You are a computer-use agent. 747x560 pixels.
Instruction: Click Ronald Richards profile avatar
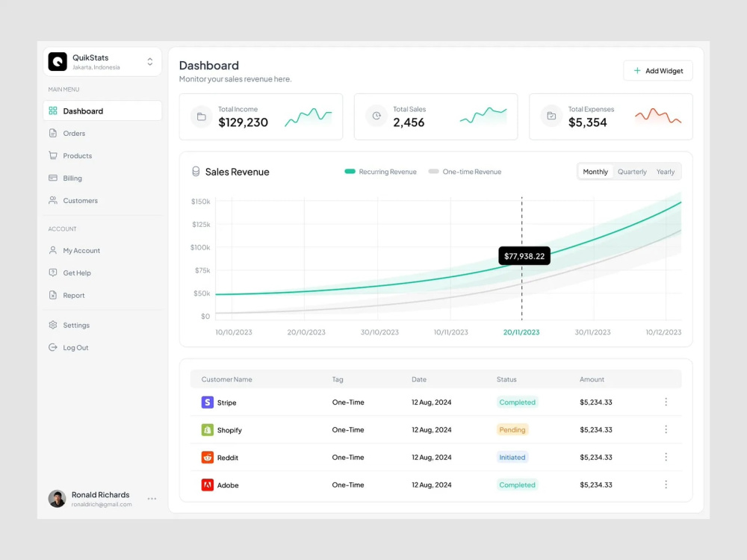pos(58,499)
